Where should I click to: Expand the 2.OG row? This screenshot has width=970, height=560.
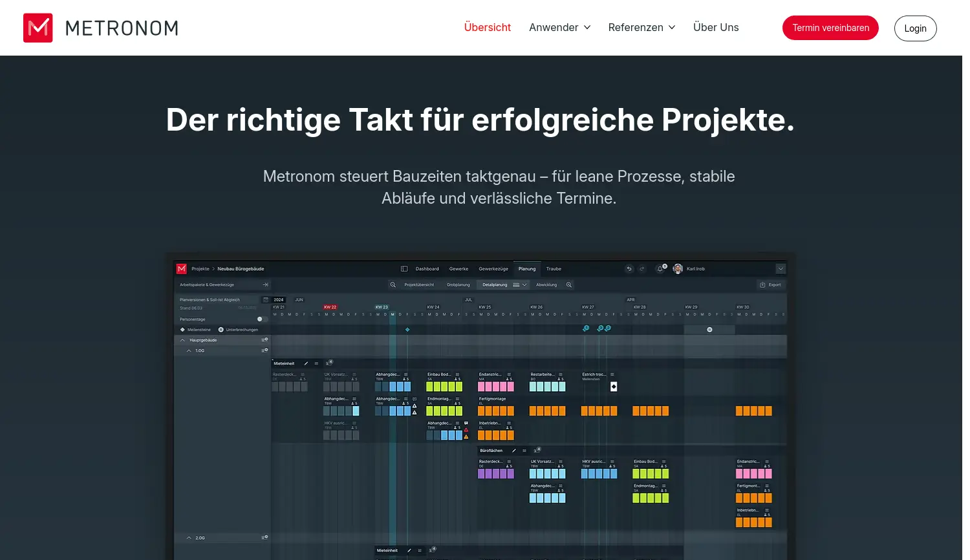pos(189,538)
